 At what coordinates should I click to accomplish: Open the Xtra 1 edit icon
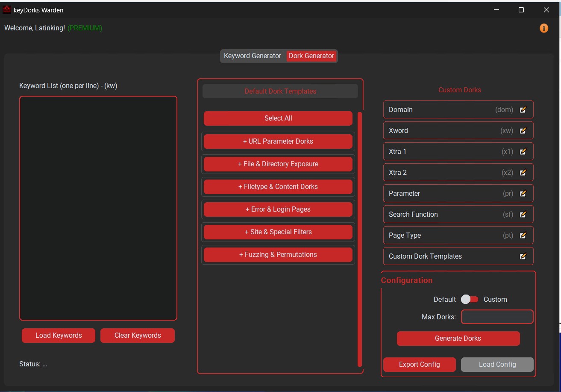pyautogui.click(x=523, y=152)
